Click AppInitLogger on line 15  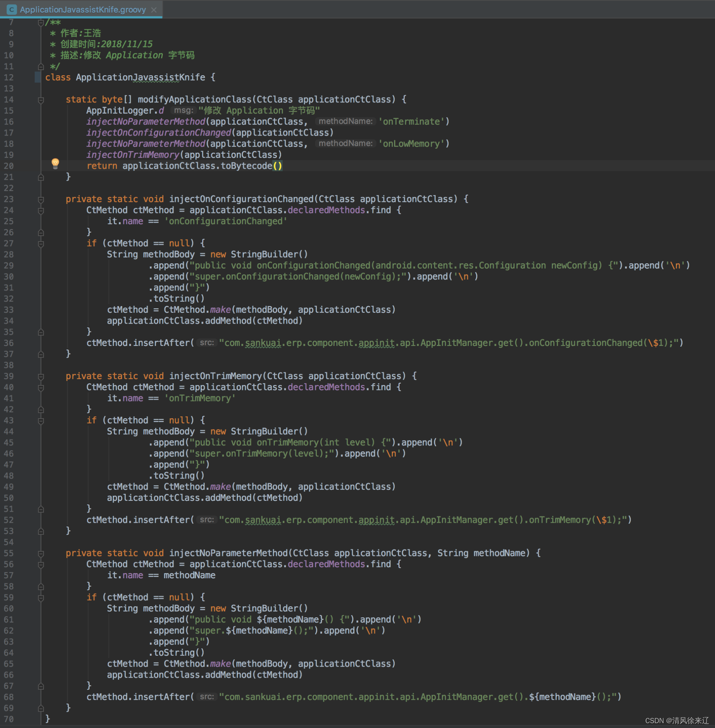pos(120,111)
